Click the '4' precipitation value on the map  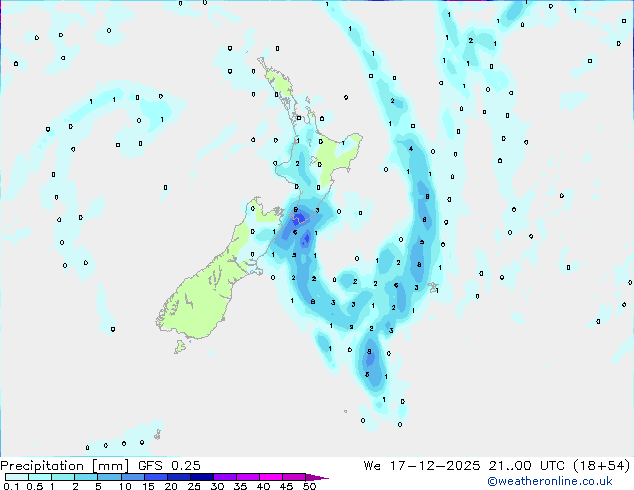[411, 148]
